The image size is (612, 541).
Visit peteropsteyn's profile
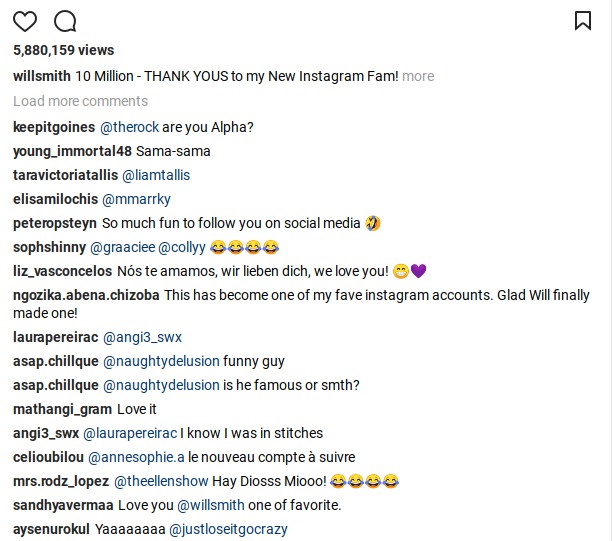55,223
